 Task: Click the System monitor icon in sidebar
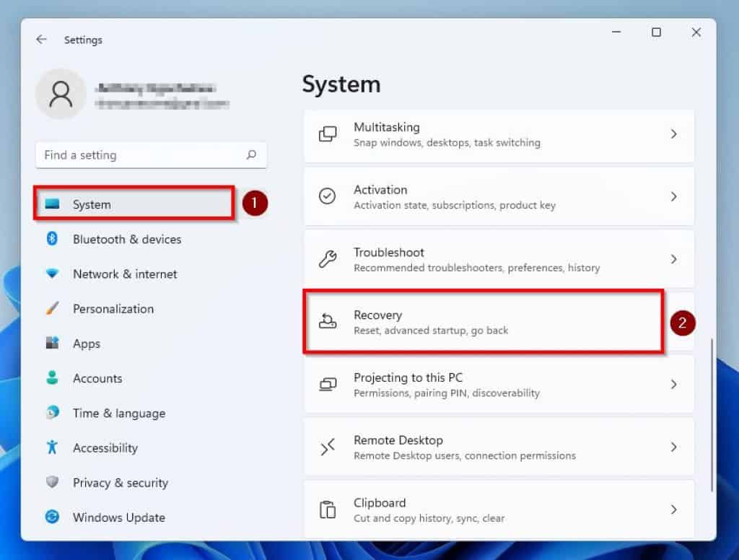(52, 204)
